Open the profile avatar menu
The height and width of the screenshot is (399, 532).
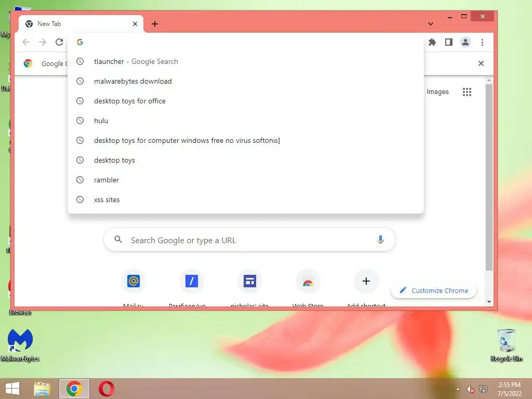465,42
